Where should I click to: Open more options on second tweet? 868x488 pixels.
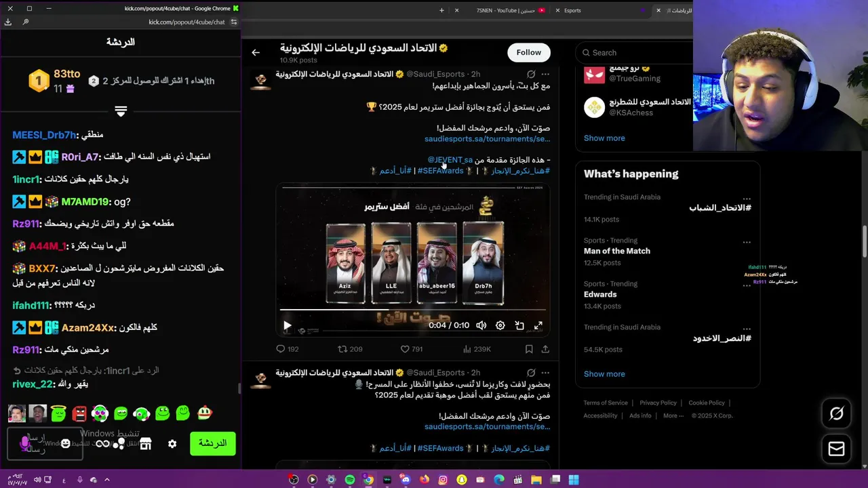click(545, 373)
